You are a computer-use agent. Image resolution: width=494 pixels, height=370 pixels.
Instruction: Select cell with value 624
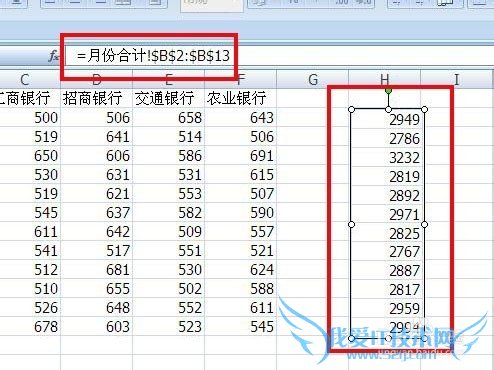coord(241,269)
